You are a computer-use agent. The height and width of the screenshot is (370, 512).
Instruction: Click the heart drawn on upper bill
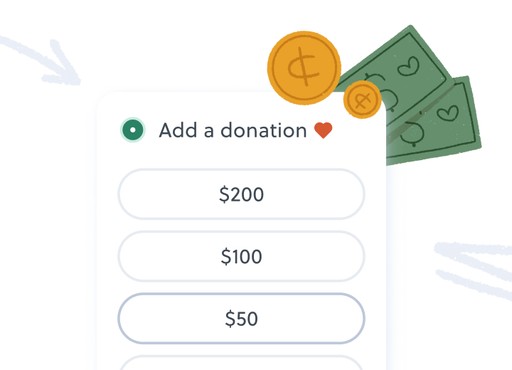(x=409, y=66)
